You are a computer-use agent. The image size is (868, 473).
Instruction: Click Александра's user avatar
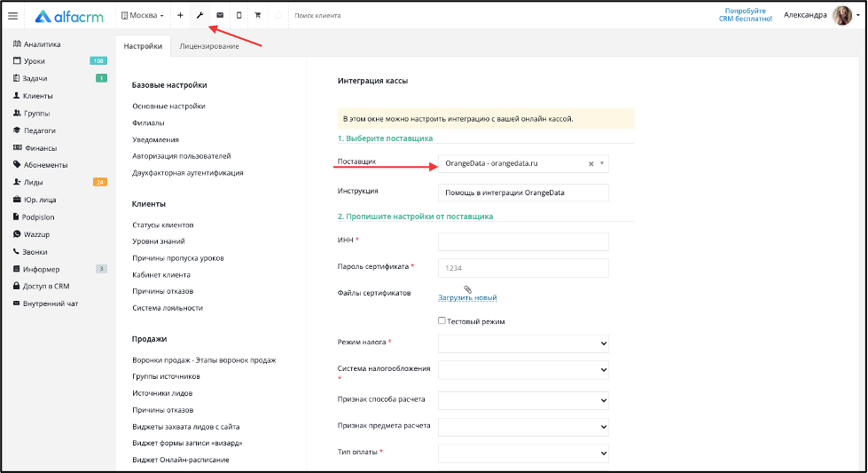pyautogui.click(x=842, y=15)
